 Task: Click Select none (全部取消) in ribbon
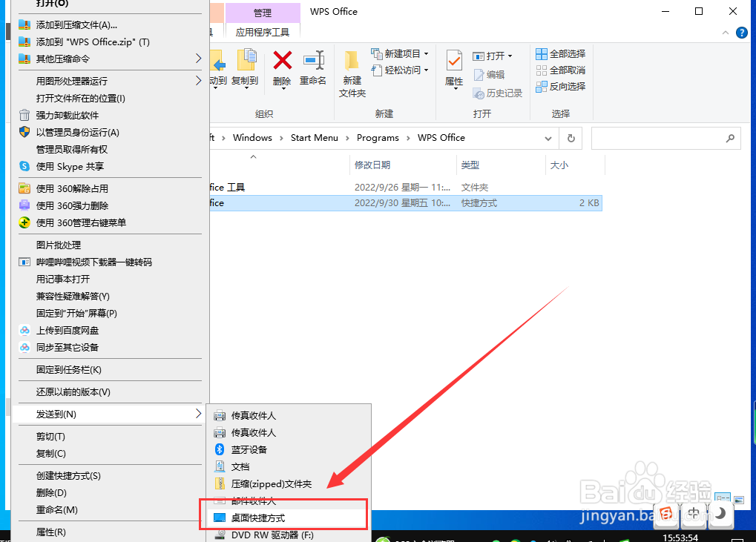[561, 70]
